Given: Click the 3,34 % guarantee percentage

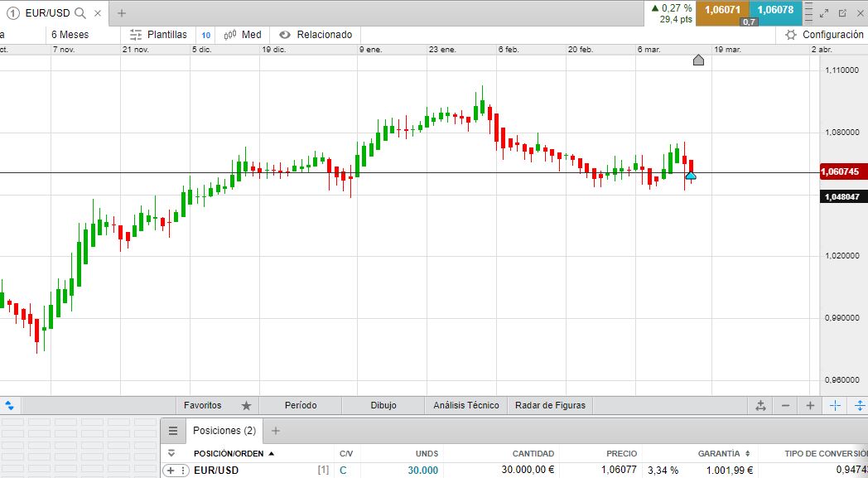Looking at the screenshot, I should (663, 471).
